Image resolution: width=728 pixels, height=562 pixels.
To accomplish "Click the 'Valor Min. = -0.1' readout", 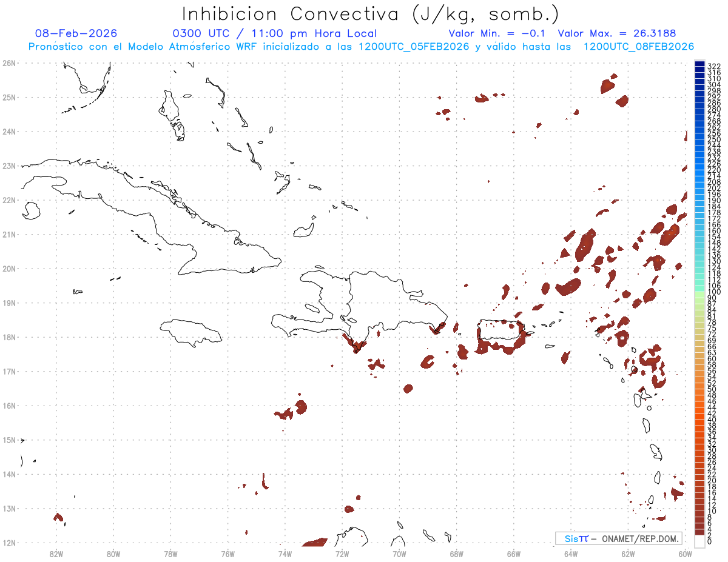I will (497, 33).
